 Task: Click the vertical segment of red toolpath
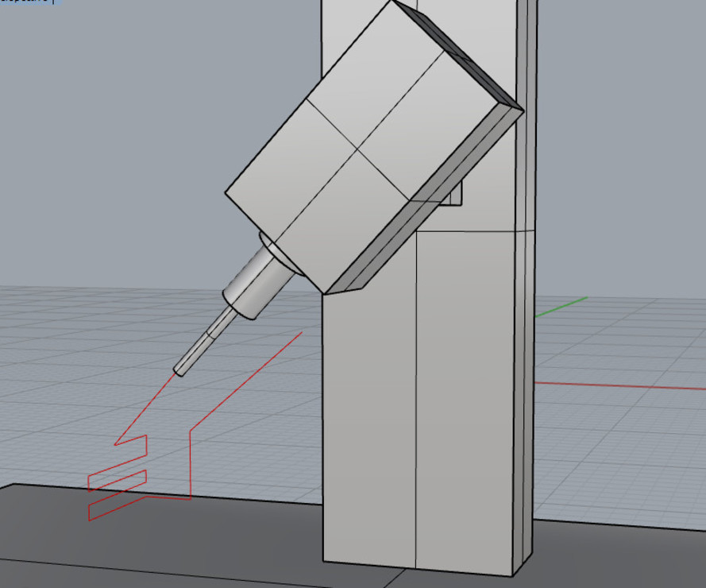190,465
